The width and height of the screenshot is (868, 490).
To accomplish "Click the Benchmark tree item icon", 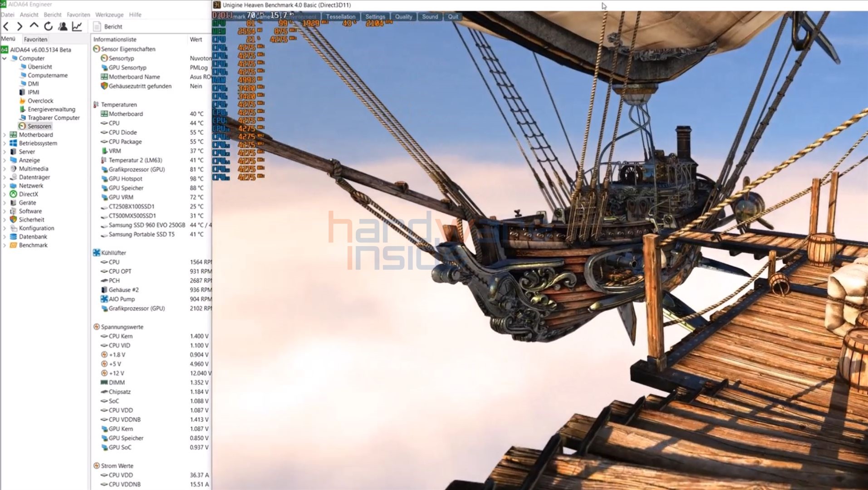I will 13,245.
